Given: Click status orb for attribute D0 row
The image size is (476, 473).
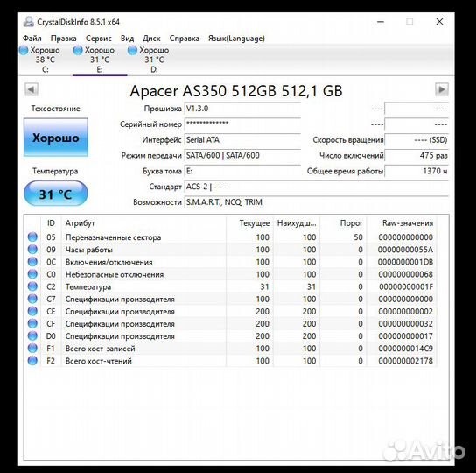Looking at the screenshot, I should click(x=32, y=335).
